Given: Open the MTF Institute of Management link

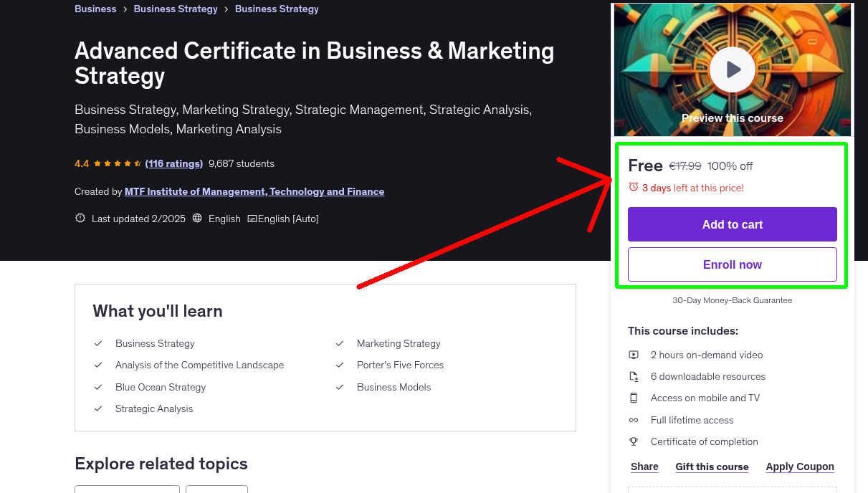Looking at the screenshot, I should (254, 191).
